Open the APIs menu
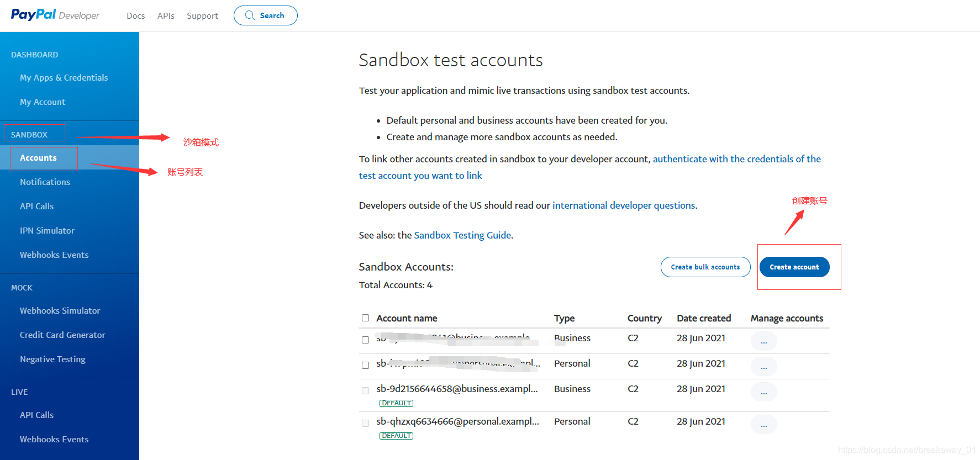Viewport: 980px width, 460px height. [166, 15]
